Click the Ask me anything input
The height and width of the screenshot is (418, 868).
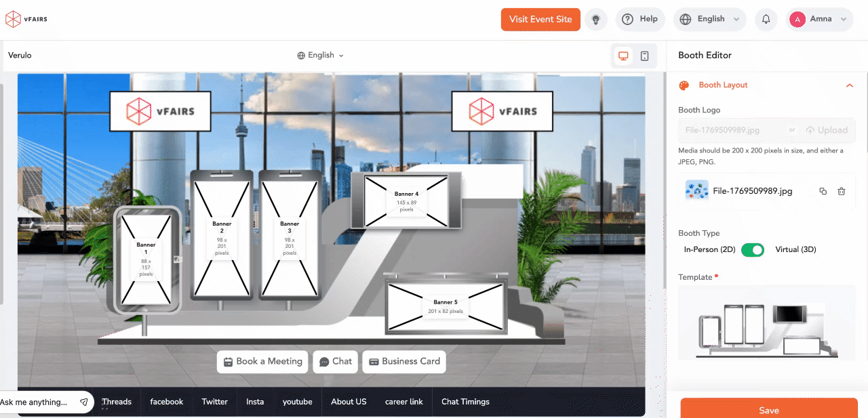pos(35,402)
